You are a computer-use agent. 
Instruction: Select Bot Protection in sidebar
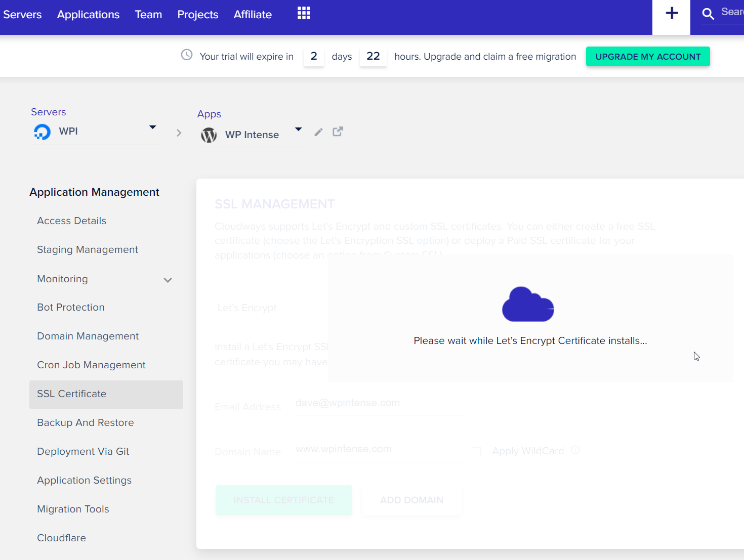tap(71, 308)
